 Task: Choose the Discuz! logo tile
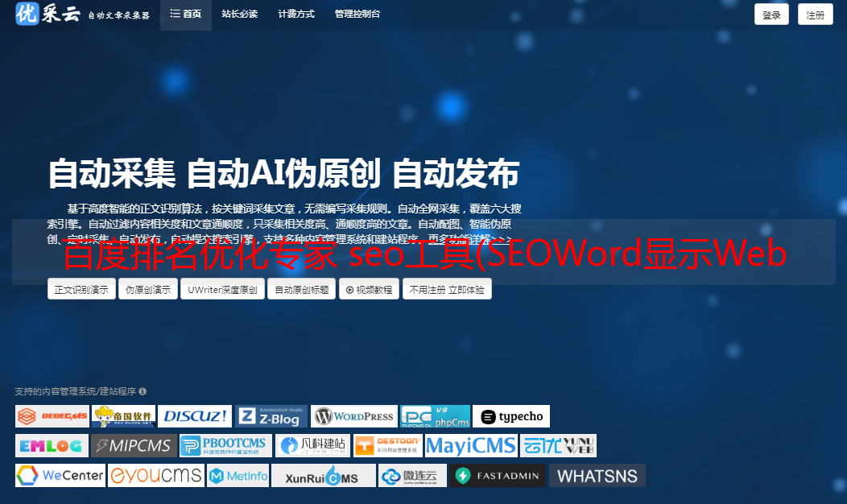point(195,416)
